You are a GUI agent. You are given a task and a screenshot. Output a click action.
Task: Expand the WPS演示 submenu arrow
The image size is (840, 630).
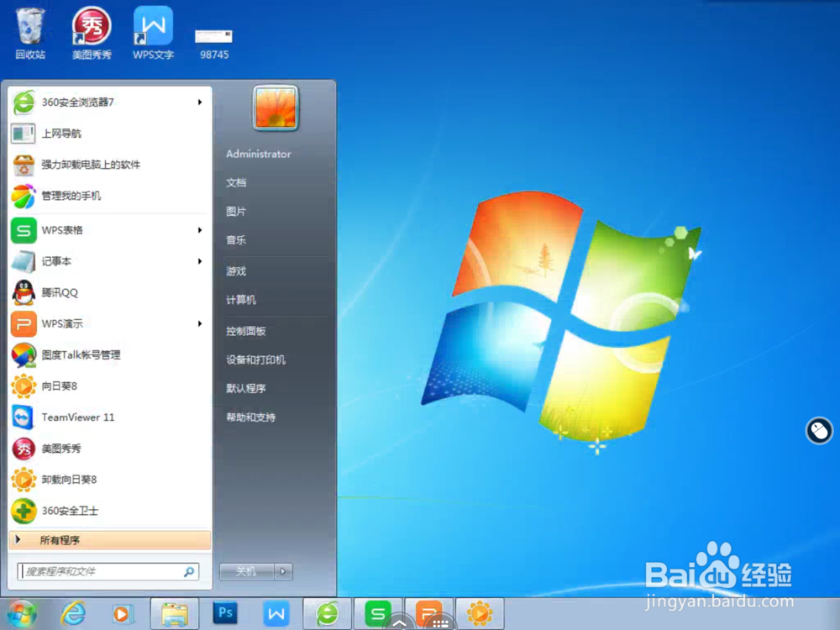click(199, 323)
